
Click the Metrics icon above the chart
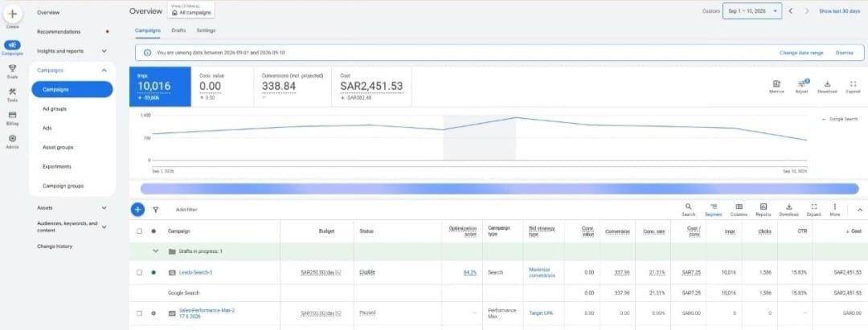[x=776, y=84]
